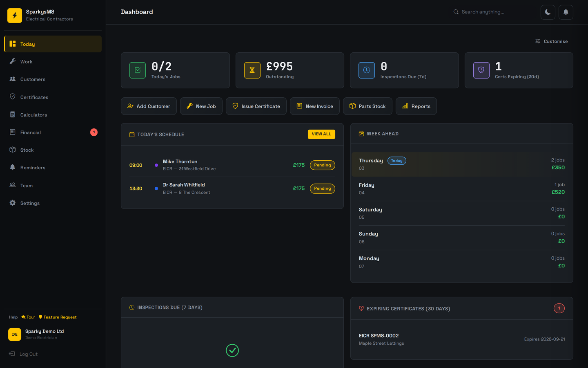588x368 pixels.
Task: Click the Inspections Due clock icon
Action: (x=367, y=70)
